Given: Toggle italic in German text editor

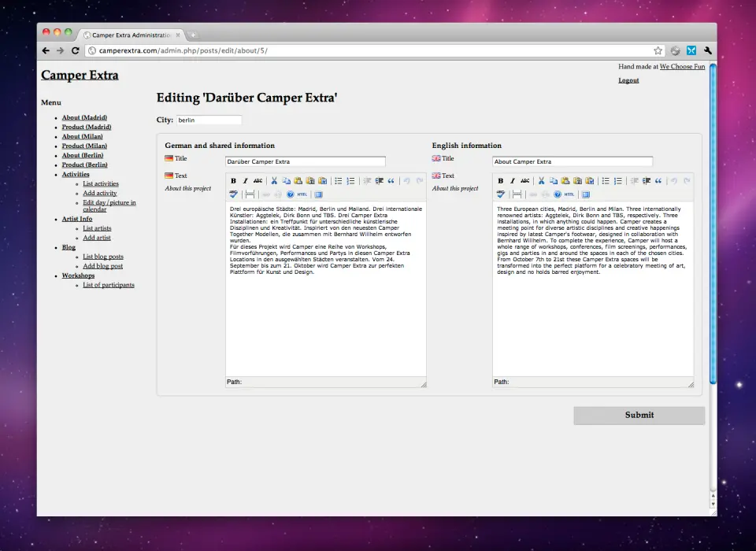Looking at the screenshot, I should tap(246, 181).
